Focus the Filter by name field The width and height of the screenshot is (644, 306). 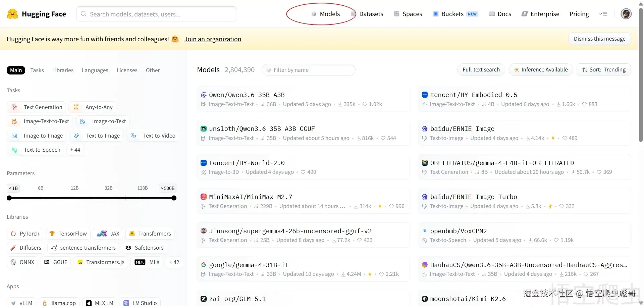(308, 70)
